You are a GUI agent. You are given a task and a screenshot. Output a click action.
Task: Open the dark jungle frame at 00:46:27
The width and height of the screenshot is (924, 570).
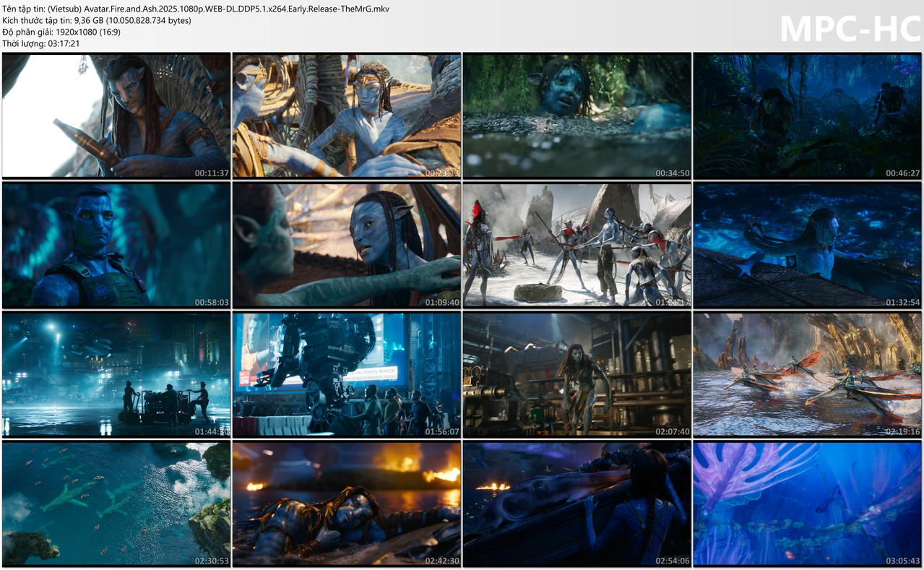point(808,116)
